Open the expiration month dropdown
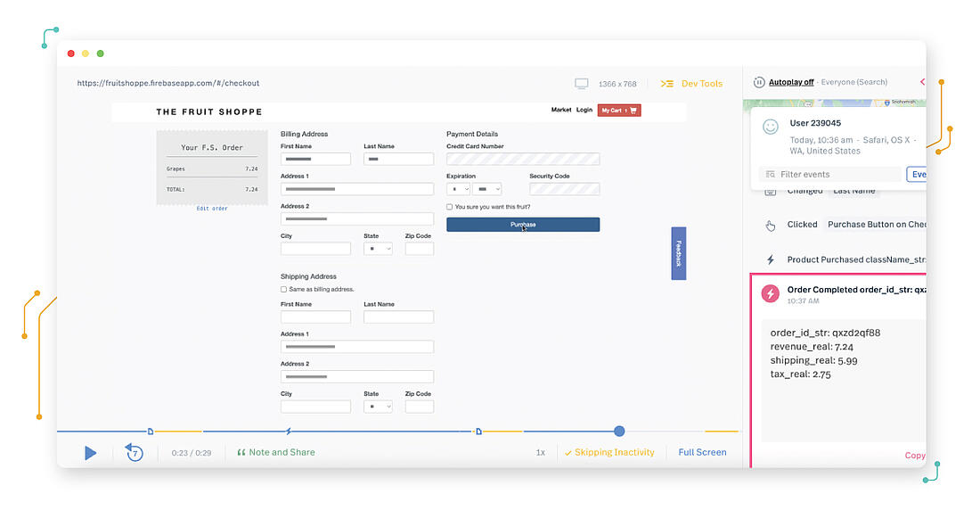 pos(458,188)
